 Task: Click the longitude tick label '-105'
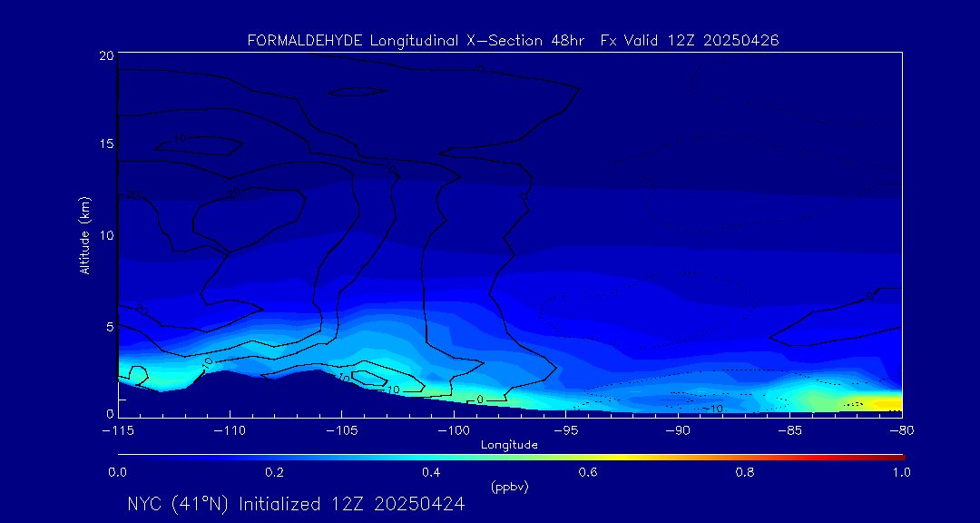point(342,431)
